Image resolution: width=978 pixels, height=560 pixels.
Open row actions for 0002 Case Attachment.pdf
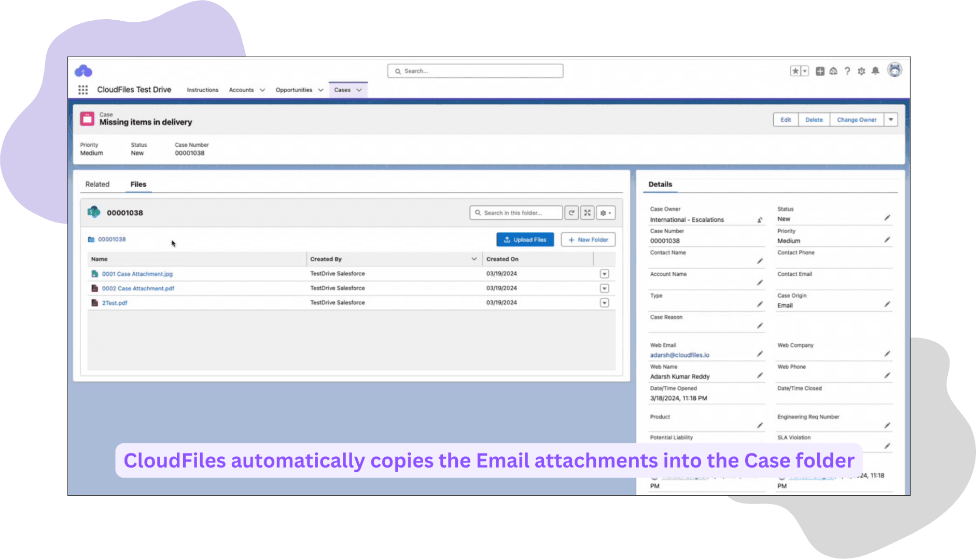604,288
